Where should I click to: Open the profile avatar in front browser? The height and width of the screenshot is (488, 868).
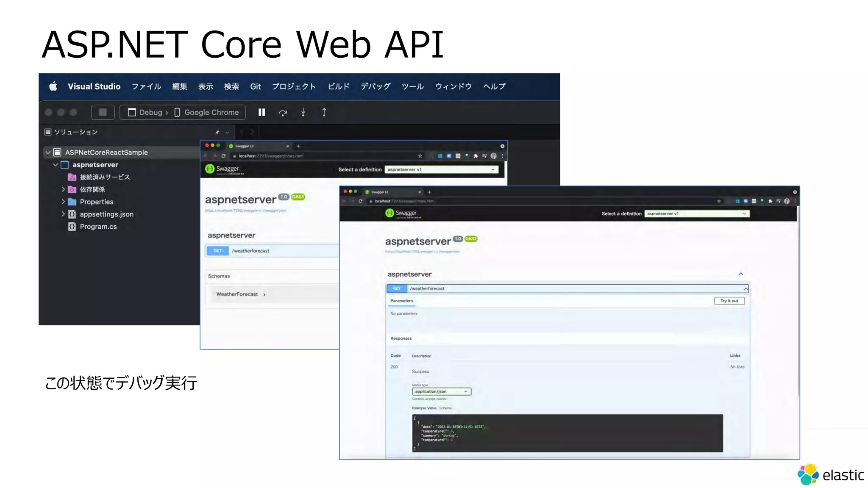pyautogui.click(x=787, y=201)
